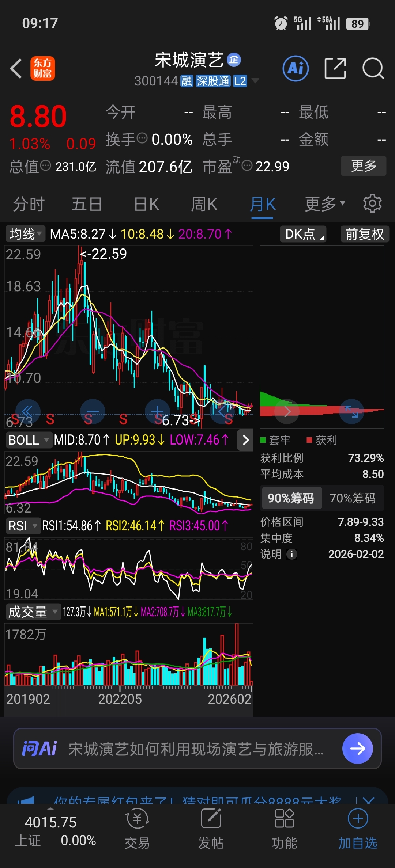Image resolution: width=395 pixels, height=868 pixels.
Task: Switch to the 周K tab
Action: [204, 203]
